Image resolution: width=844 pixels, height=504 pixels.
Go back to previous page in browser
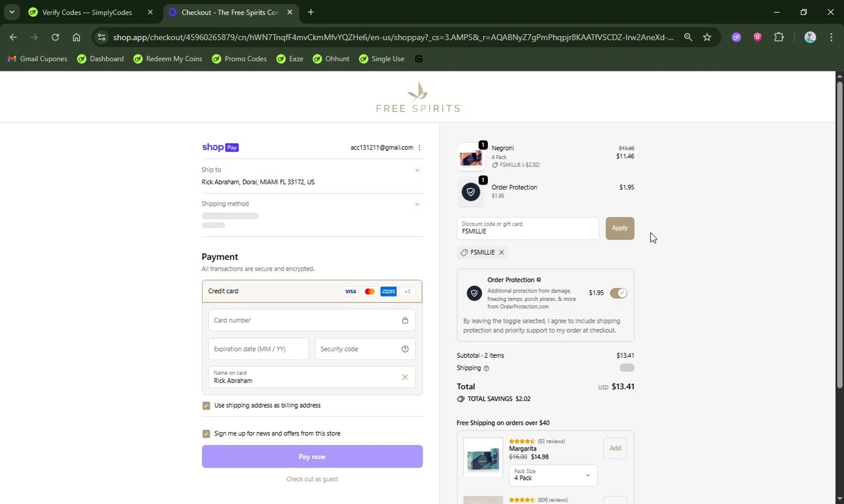(x=14, y=37)
